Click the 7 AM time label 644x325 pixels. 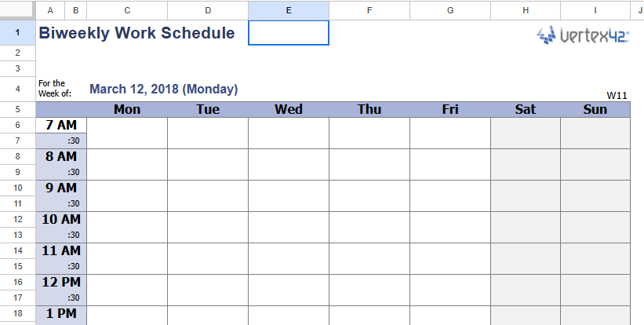coord(61,125)
